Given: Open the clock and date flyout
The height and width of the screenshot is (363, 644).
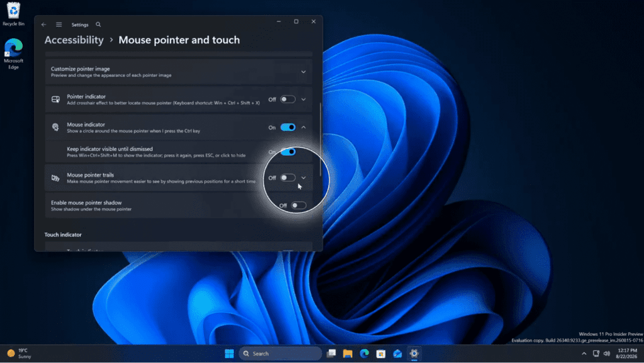Looking at the screenshot, I should [627, 354].
